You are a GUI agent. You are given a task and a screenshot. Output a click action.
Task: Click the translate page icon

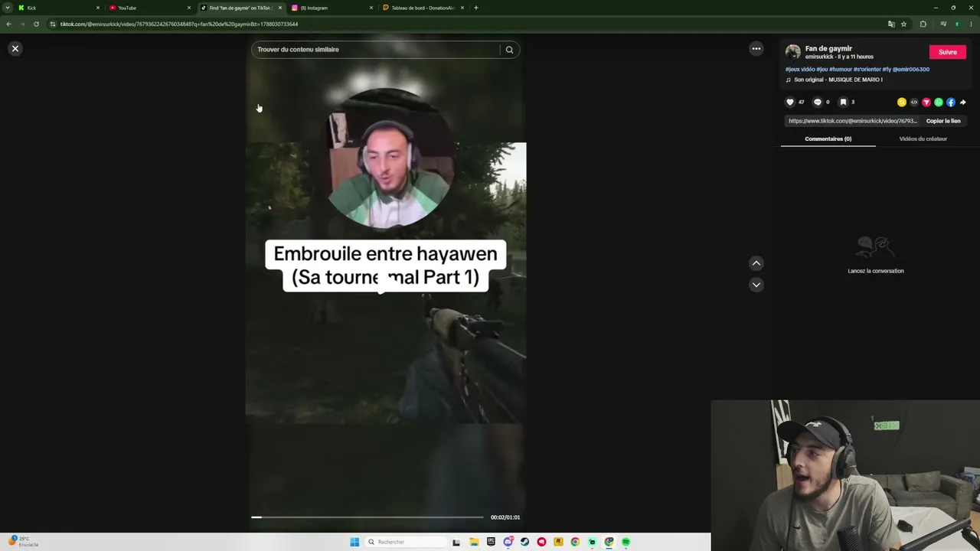[x=891, y=24]
